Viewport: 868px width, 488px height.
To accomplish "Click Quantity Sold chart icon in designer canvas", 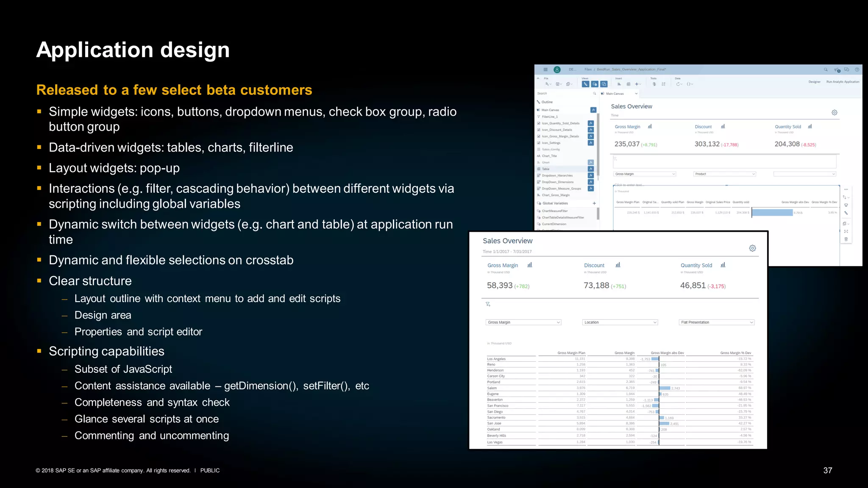I will (810, 126).
